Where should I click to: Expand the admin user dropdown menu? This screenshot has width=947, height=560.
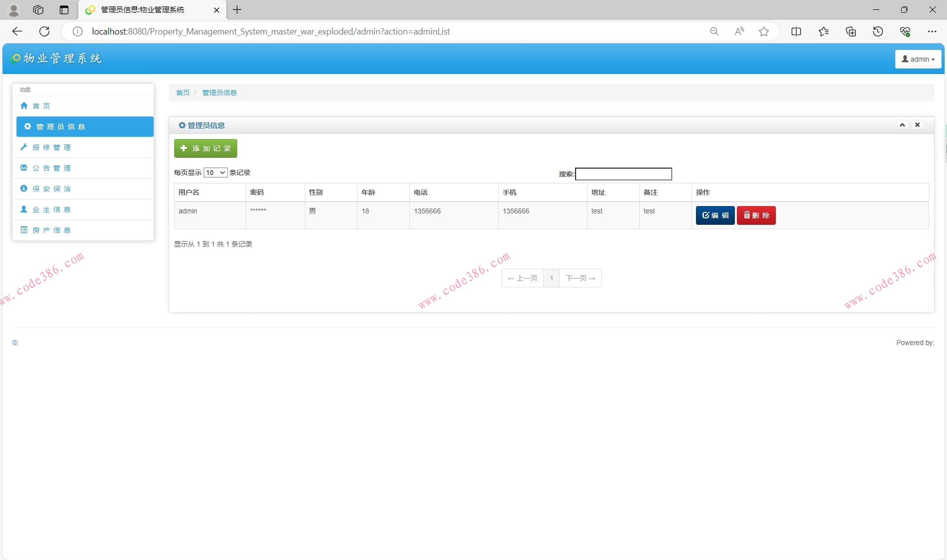[x=918, y=59]
